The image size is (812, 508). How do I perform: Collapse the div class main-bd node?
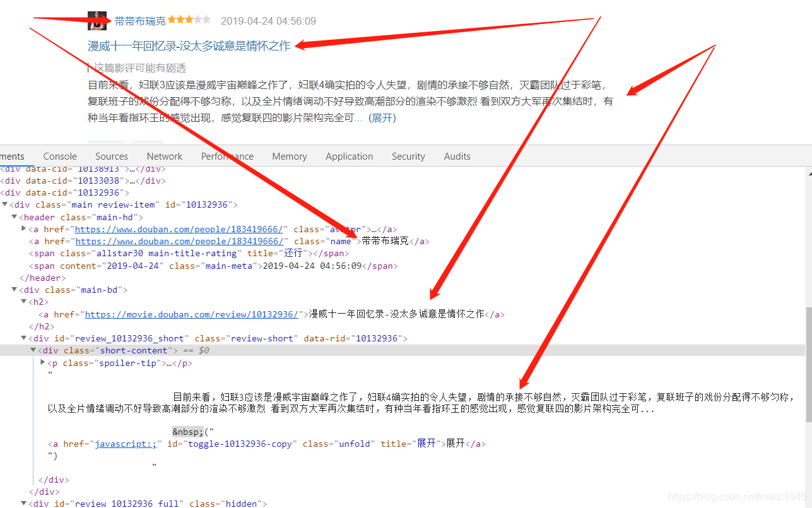(15, 290)
